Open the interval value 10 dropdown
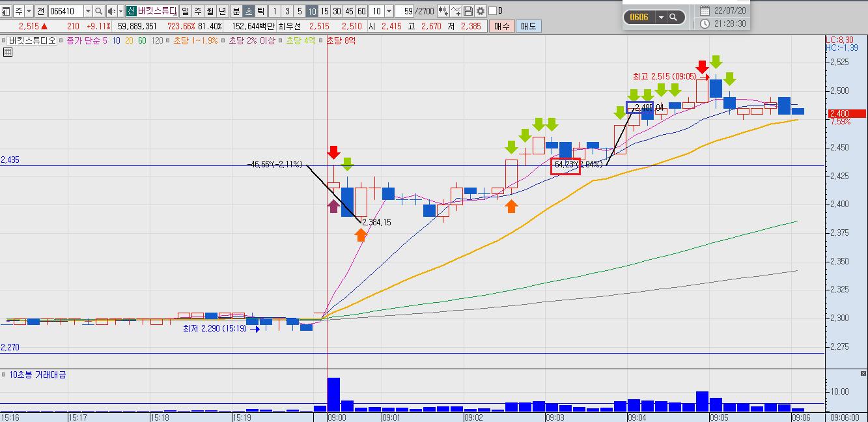The width and height of the screenshot is (868, 422). [x=389, y=11]
